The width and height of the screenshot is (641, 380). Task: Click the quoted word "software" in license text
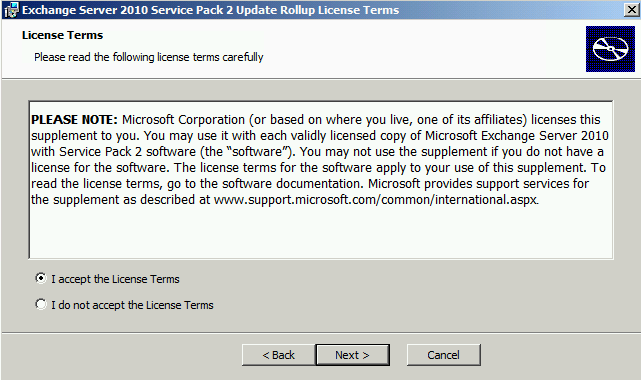tap(257, 152)
